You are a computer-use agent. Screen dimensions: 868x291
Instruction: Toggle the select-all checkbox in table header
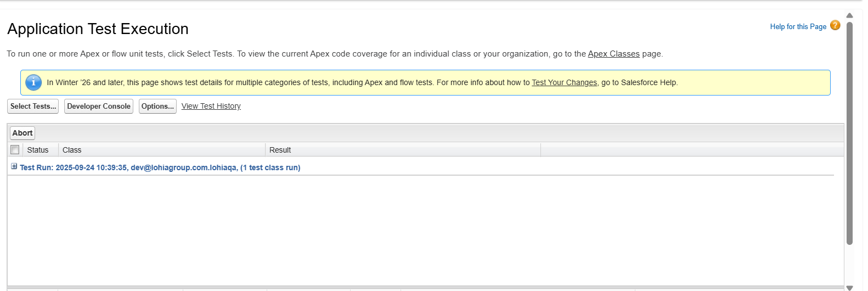coord(15,150)
